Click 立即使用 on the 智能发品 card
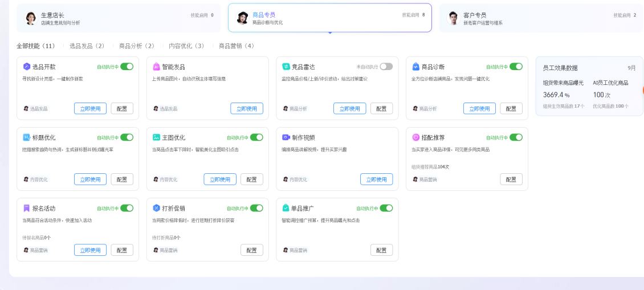The image size is (644, 290). click(247, 108)
